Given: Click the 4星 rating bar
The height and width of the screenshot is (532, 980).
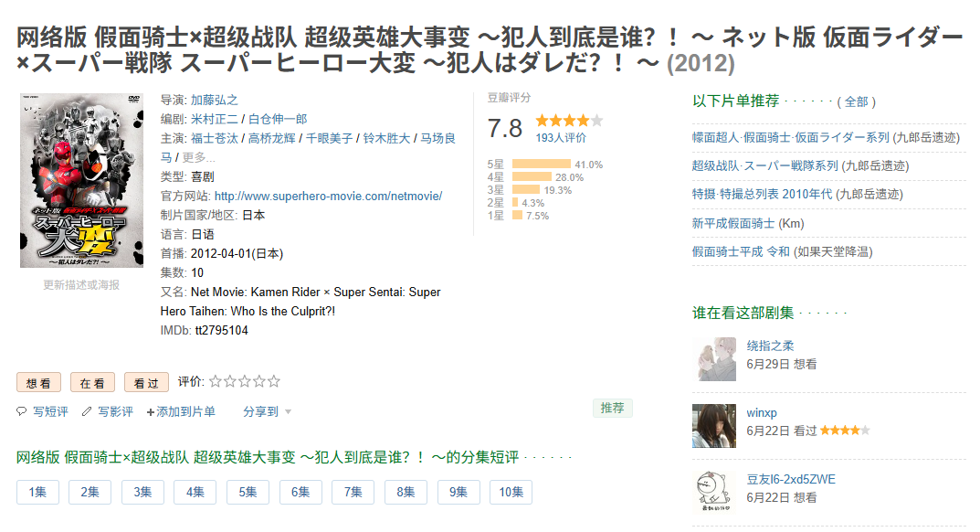Looking at the screenshot, I should click(532, 177).
